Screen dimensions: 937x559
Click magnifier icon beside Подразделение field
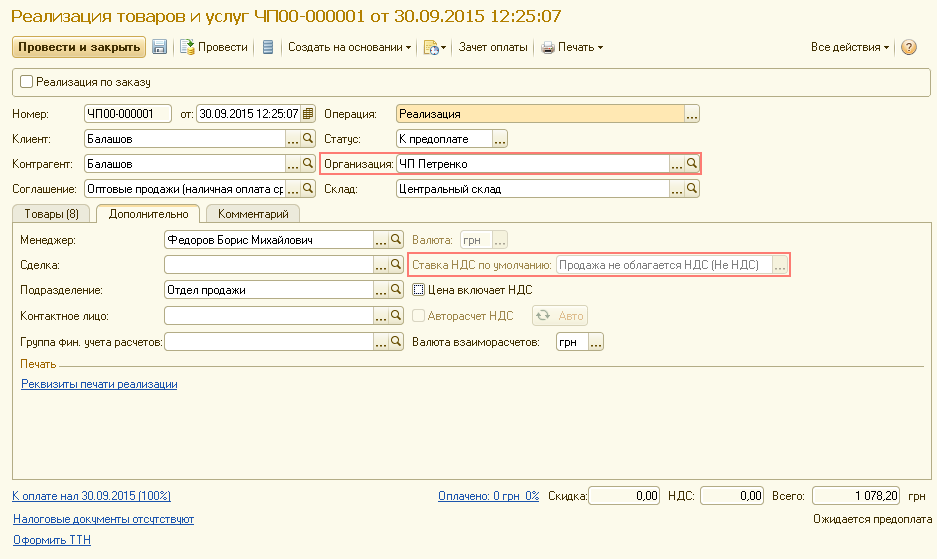(x=396, y=290)
